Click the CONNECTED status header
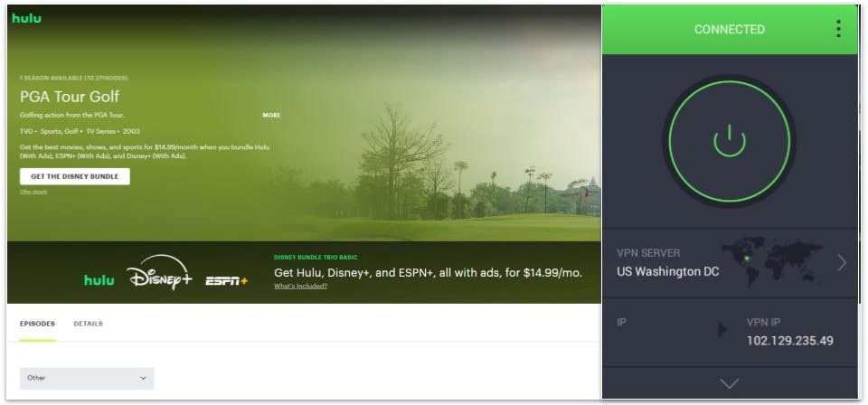 tap(729, 29)
